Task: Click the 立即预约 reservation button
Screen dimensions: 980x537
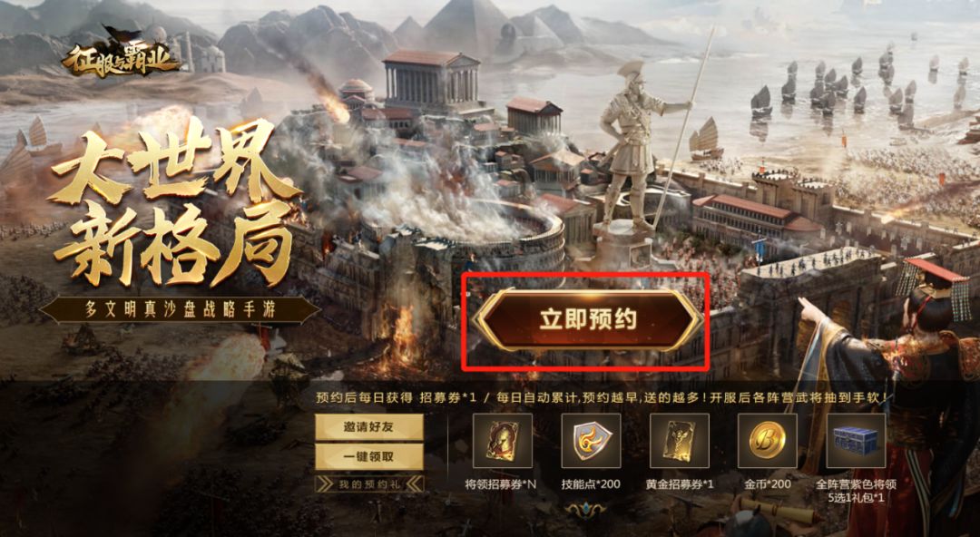Action: (588, 319)
